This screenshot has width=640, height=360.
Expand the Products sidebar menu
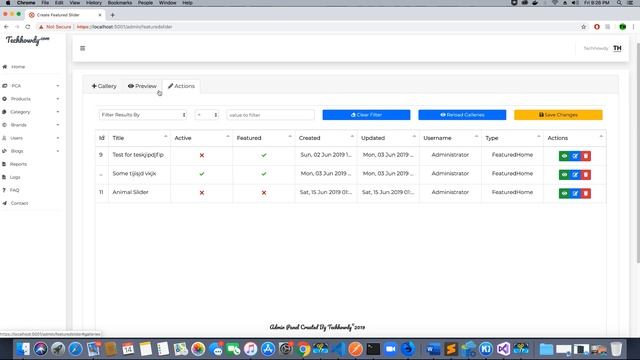tap(31, 99)
